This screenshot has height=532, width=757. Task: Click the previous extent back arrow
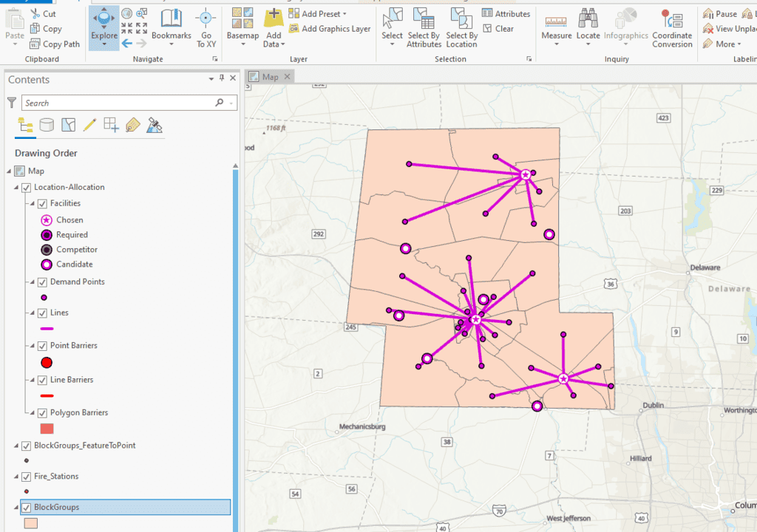pos(127,44)
